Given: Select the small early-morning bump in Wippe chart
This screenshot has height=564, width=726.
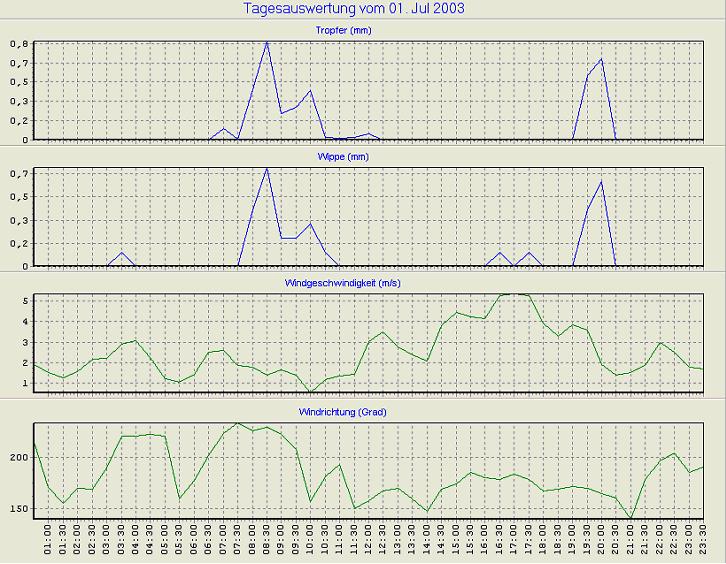Looking at the screenshot, I should 121,253.
